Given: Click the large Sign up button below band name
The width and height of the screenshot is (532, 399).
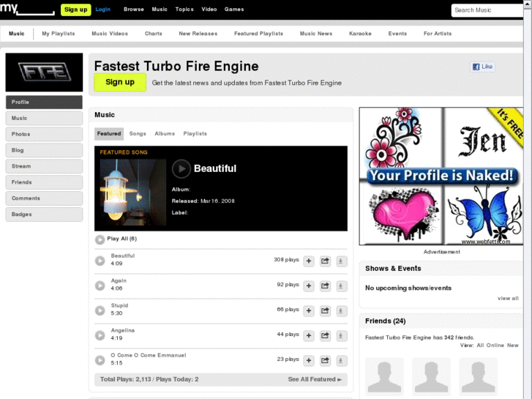Looking at the screenshot, I should pyautogui.click(x=120, y=82).
